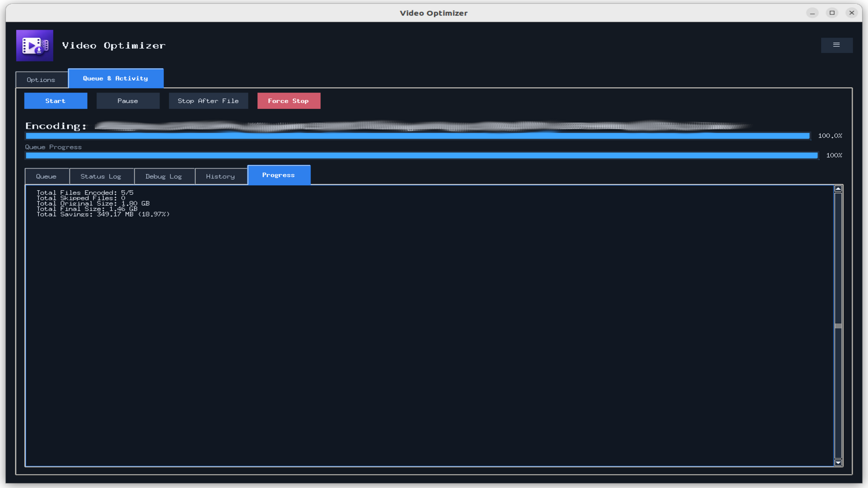The width and height of the screenshot is (868, 488).
Task: Click the file encoding progress bar
Action: pos(418,136)
